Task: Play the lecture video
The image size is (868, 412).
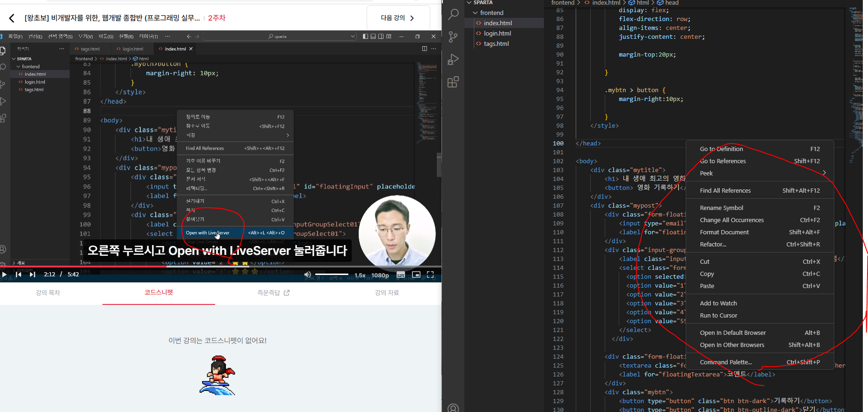Action: point(4,275)
